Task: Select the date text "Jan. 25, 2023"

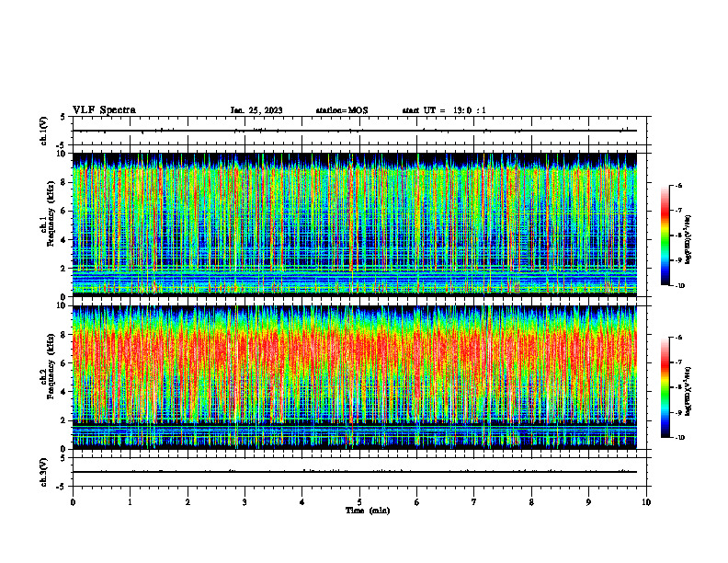Action: [256, 110]
